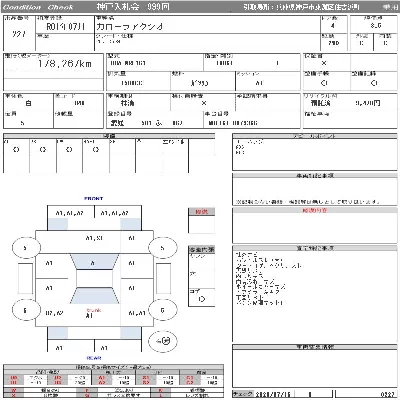This screenshot has height=400, width=400.
Task: Select the rear-right tire circle icon
Action: coord(162,310)
